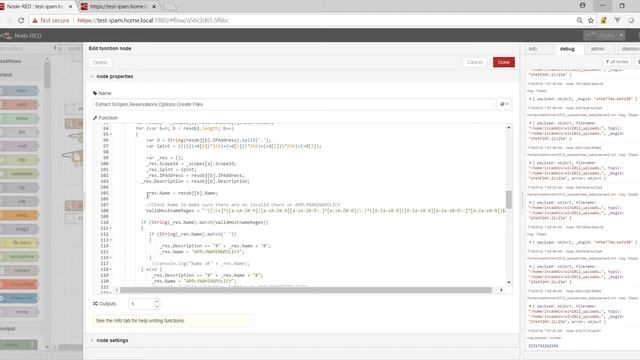Bookmark this page with the star icon

pos(591,20)
